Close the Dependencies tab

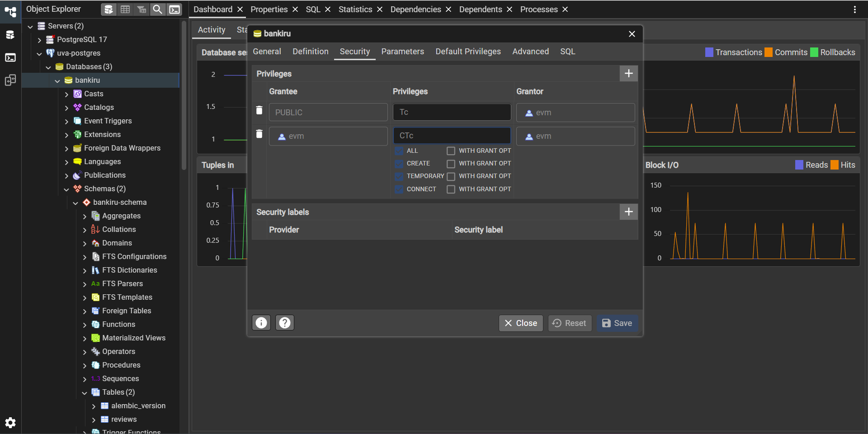448,9
